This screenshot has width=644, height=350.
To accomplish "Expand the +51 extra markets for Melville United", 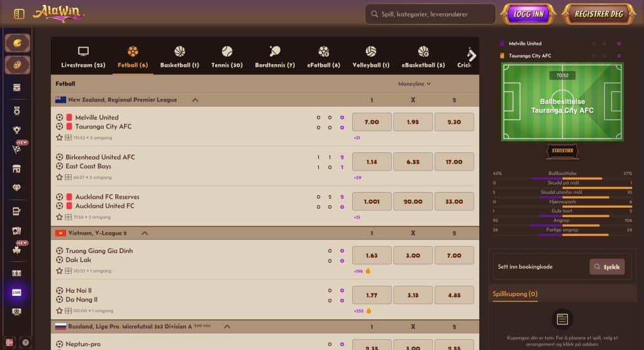I will [357, 138].
